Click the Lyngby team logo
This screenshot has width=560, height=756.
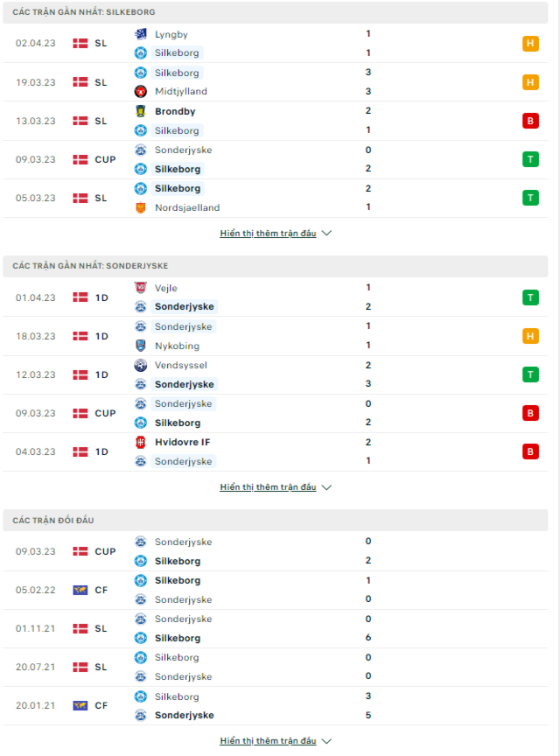click(x=140, y=34)
